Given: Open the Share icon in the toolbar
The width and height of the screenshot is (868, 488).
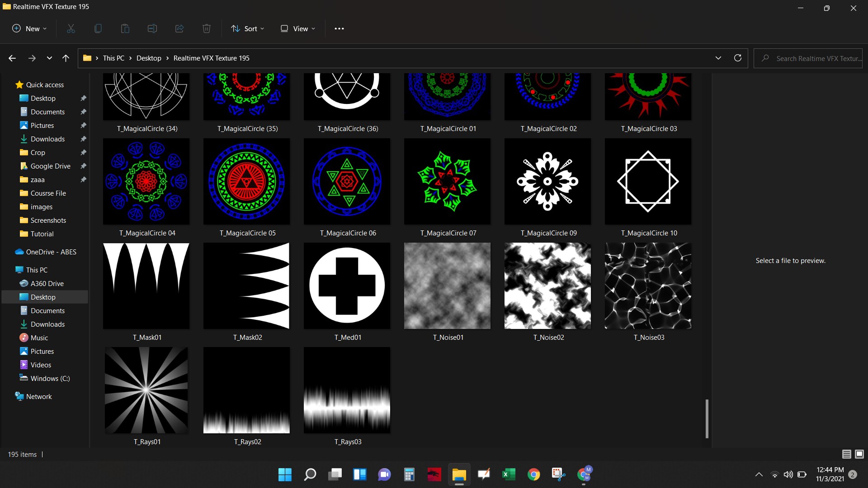Looking at the screenshot, I should (179, 28).
